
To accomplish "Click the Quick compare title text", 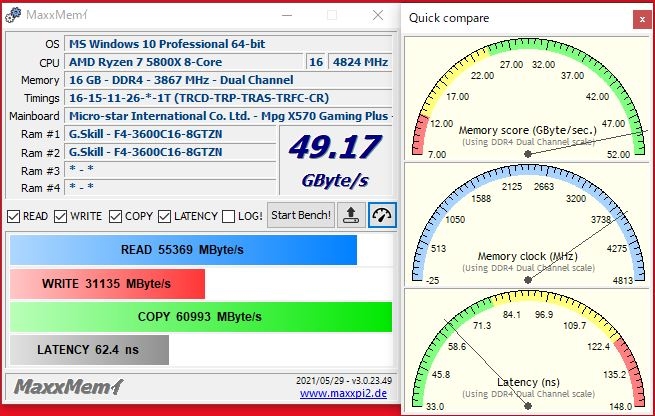I will click(449, 18).
